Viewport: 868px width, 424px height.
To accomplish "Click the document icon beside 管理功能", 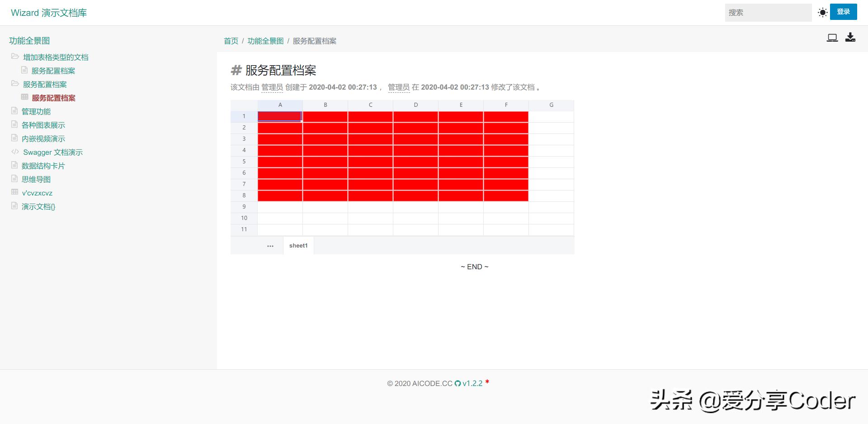I will (x=14, y=111).
